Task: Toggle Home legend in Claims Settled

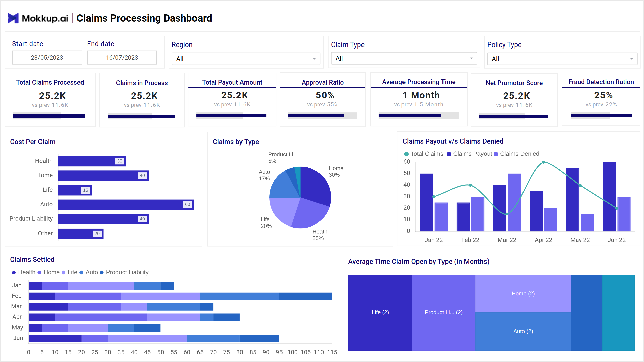Action: [39, 273]
